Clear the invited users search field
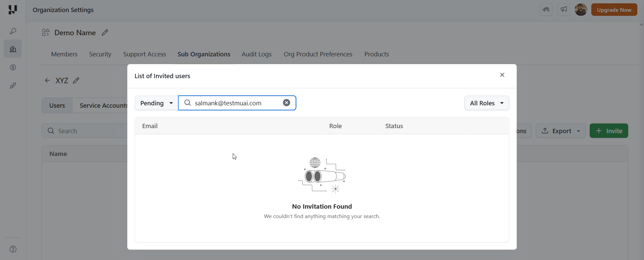This screenshot has height=260, width=644. tap(286, 103)
